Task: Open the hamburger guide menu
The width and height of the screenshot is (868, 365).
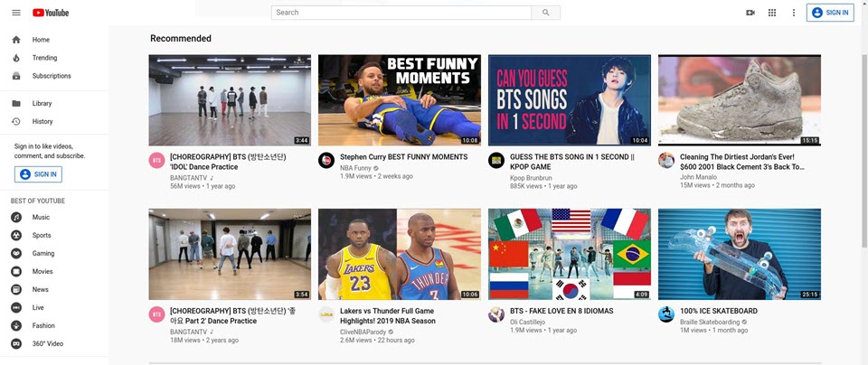Action: point(16,13)
